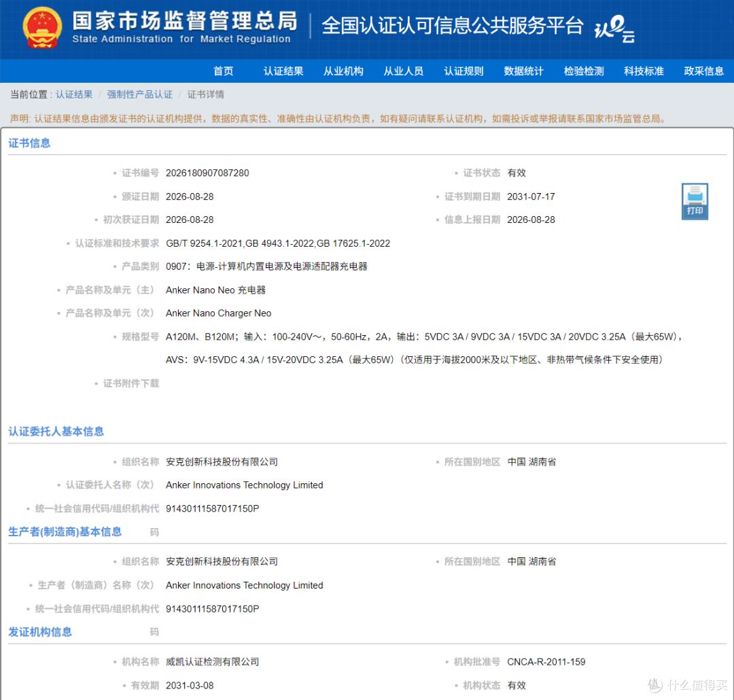Select the 科技标准 menu
This screenshot has width=734, height=700.
(x=644, y=71)
